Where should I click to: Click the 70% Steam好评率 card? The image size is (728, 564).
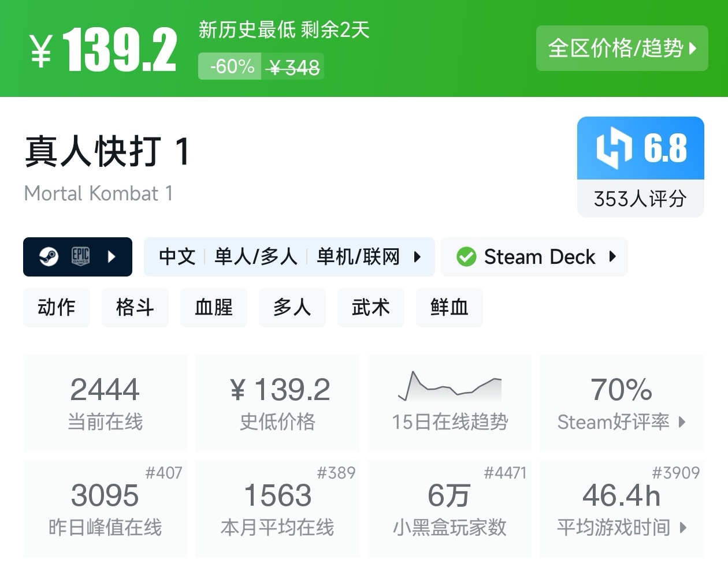pos(622,403)
